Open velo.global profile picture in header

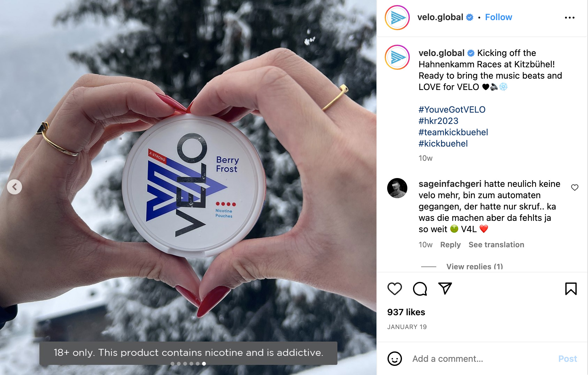[397, 18]
